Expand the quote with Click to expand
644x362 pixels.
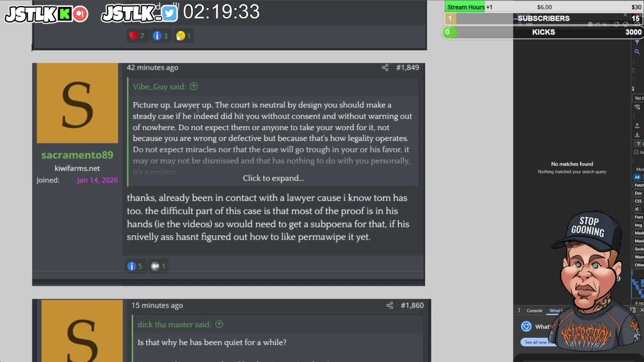273,178
